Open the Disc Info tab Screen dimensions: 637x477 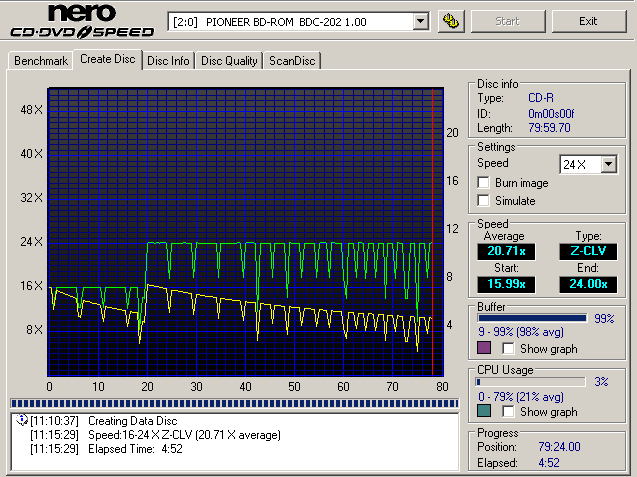168,60
